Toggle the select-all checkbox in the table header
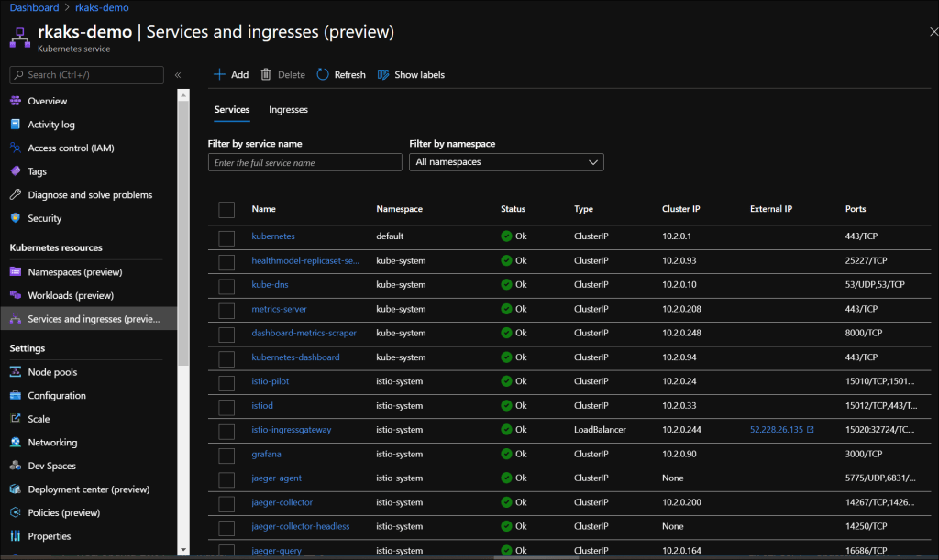This screenshot has width=939, height=560. (x=226, y=209)
